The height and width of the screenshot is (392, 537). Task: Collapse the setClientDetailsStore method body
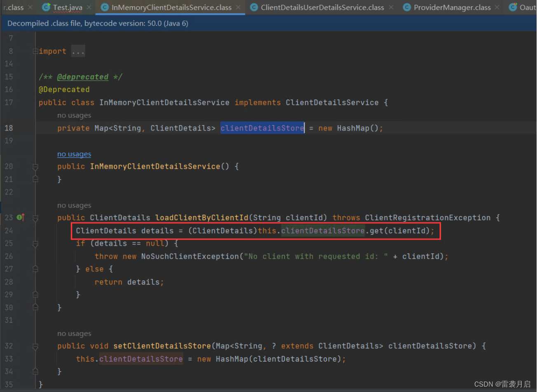coord(35,346)
